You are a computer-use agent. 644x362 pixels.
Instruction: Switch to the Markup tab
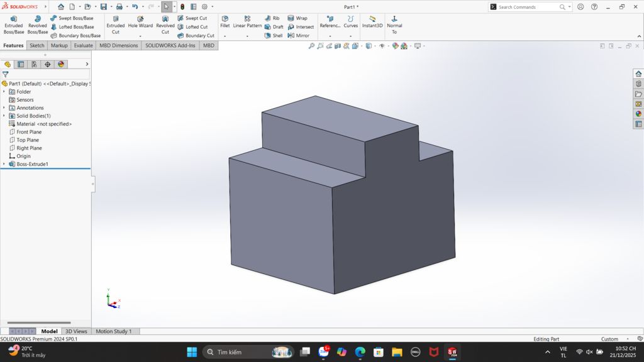click(59, 45)
